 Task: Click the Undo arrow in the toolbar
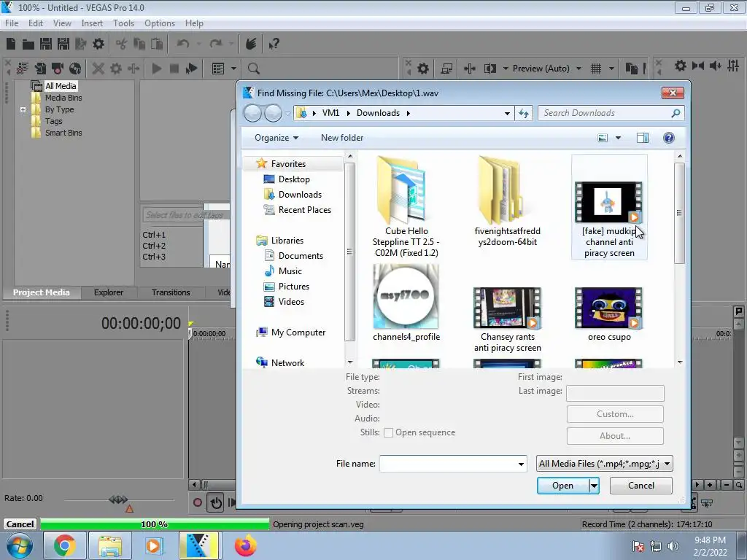(x=182, y=44)
